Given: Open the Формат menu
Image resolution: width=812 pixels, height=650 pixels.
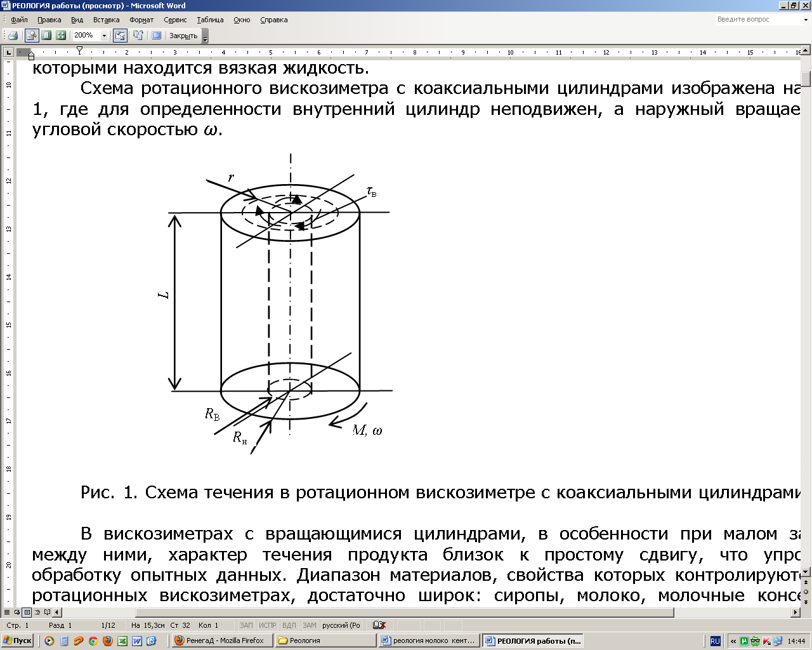Looking at the screenshot, I should tap(141, 20).
